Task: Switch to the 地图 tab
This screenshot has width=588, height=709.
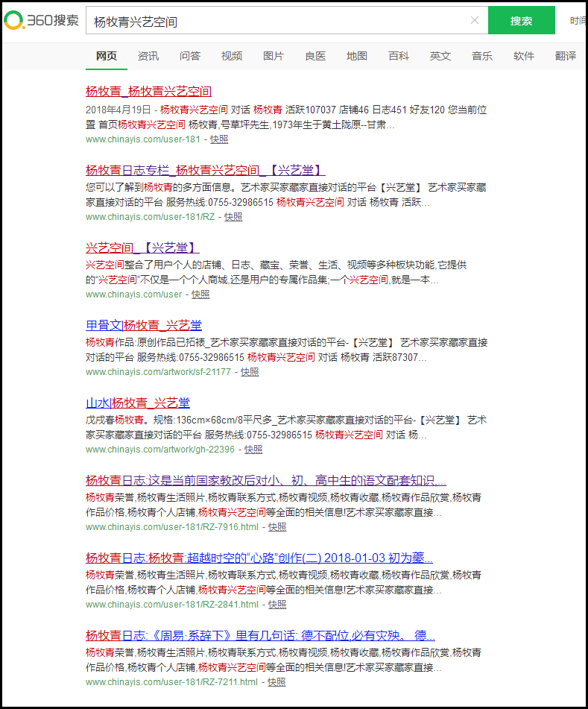Action: tap(357, 56)
